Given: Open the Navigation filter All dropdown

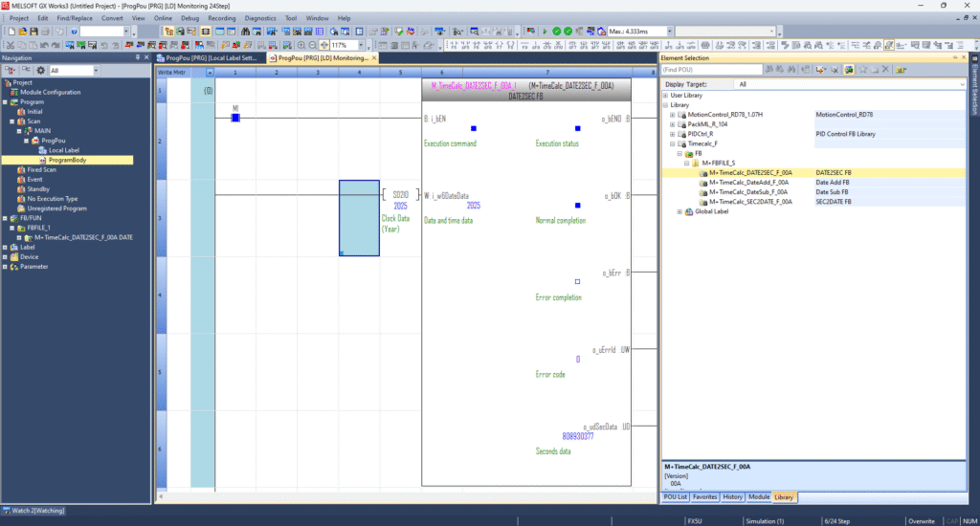Looking at the screenshot, I should pyautogui.click(x=96, y=71).
